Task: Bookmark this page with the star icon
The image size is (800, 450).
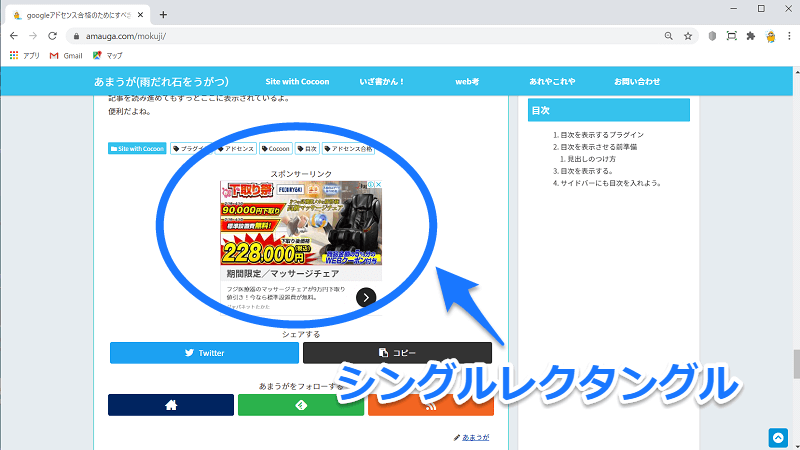Action: pyautogui.click(x=688, y=35)
